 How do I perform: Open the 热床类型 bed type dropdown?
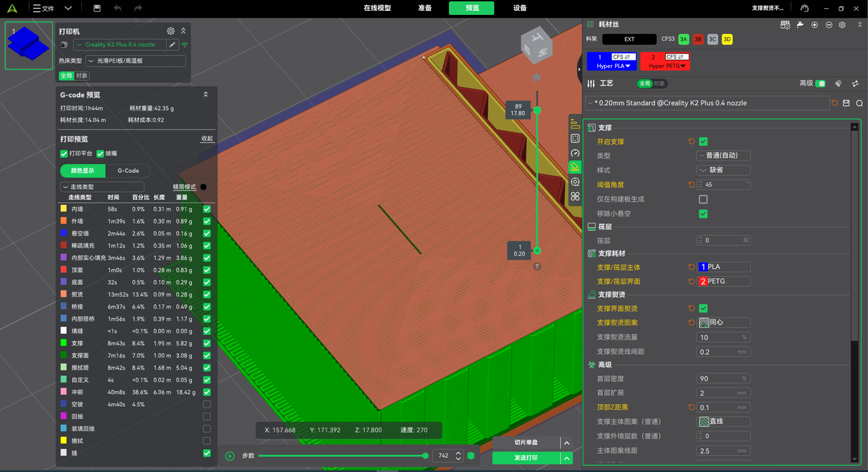tap(136, 61)
